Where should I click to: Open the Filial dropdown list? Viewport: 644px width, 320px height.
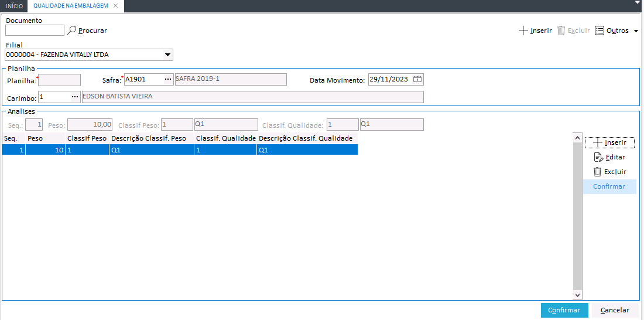pos(167,55)
